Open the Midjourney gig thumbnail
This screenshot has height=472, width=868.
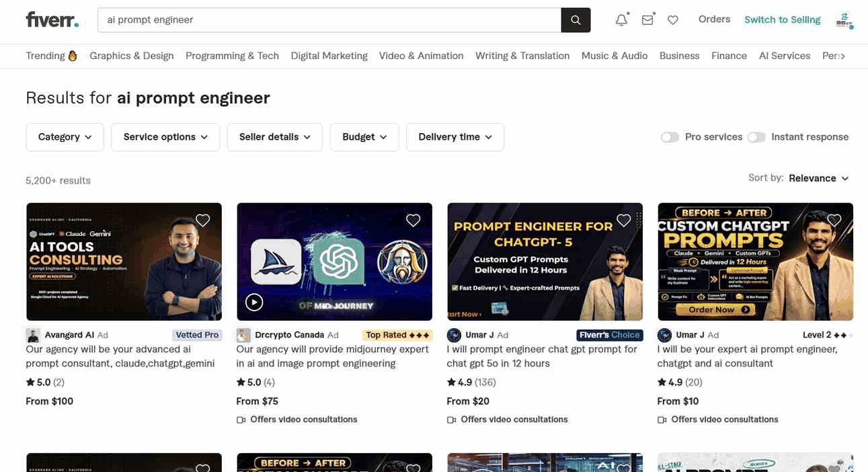[334, 262]
